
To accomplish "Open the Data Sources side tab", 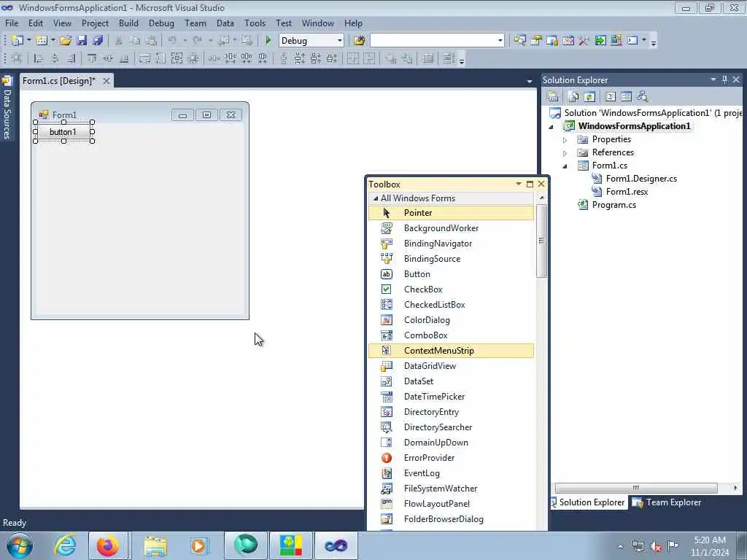I will [x=7, y=108].
